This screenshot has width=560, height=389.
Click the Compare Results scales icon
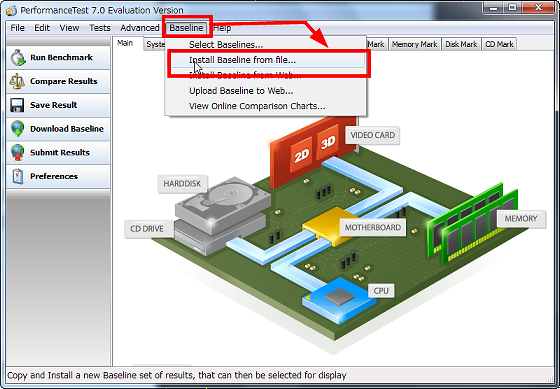click(x=17, y=81)
